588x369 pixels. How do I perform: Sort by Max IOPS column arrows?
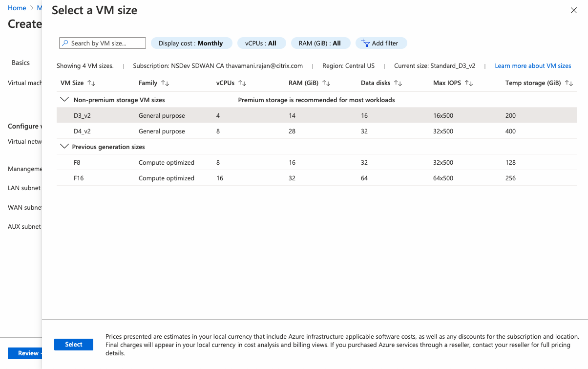(469, 83)
